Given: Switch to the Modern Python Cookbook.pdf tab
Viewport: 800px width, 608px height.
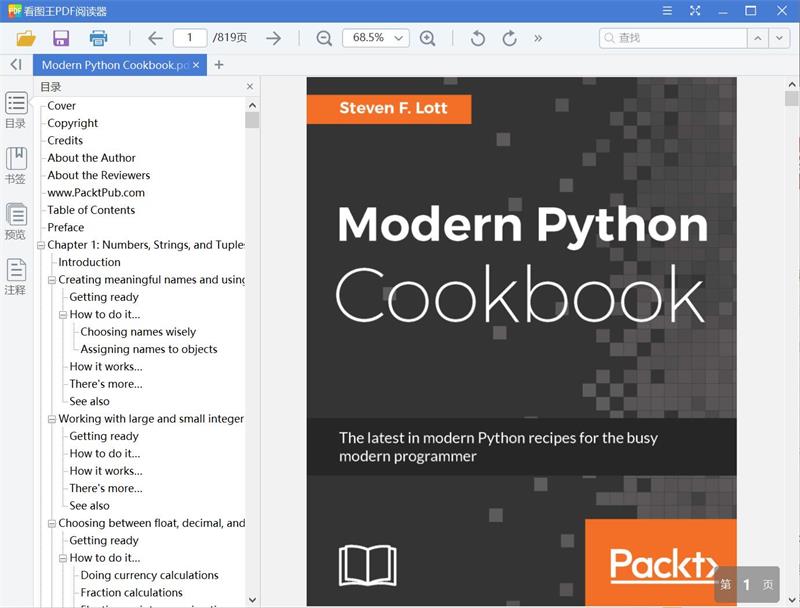Looking at the screenshot, I should click(x=118, y=63).
